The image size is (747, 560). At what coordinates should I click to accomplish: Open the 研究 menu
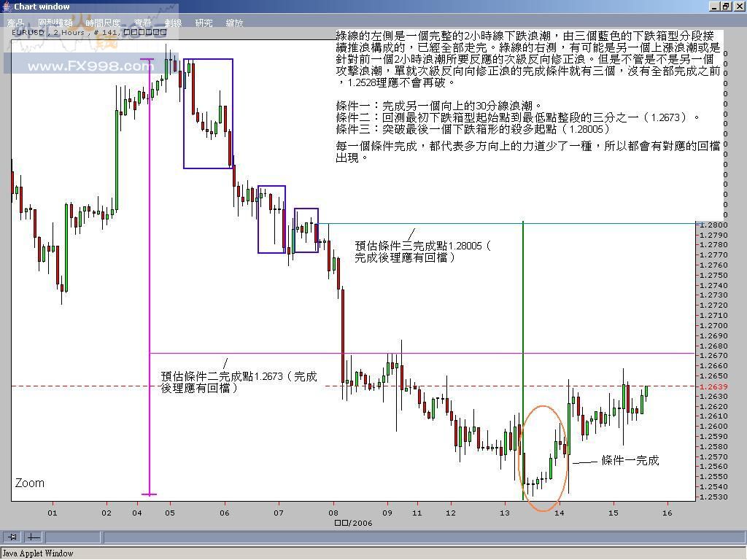coord(204,23)
